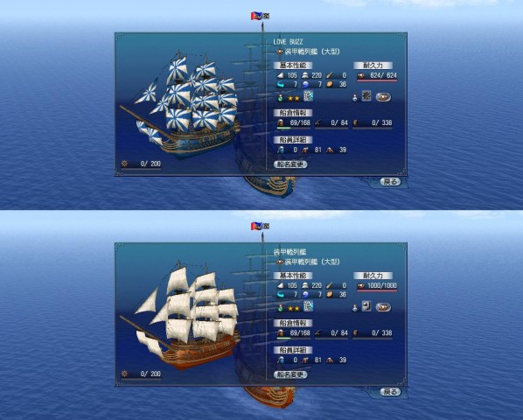
Task: Click 船名変更 button in LOVE BUZZ panel
Action: click(290, 164)
